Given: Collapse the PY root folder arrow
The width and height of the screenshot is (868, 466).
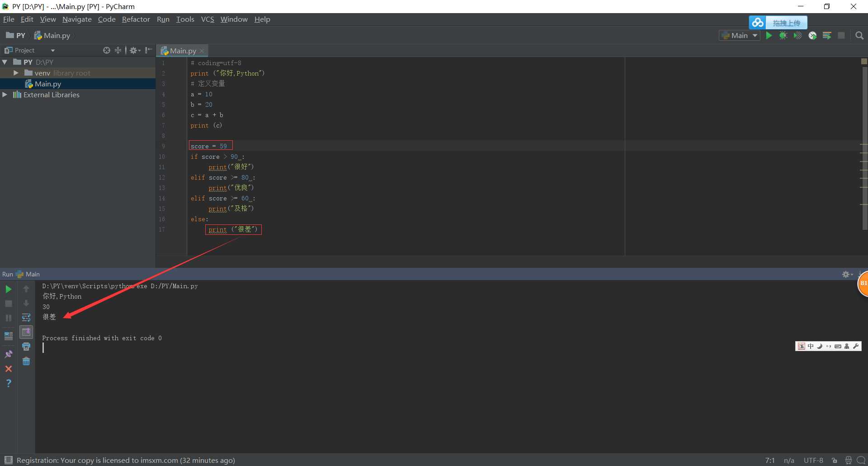Looking at the screenshot, I should [x=5, y=62].
